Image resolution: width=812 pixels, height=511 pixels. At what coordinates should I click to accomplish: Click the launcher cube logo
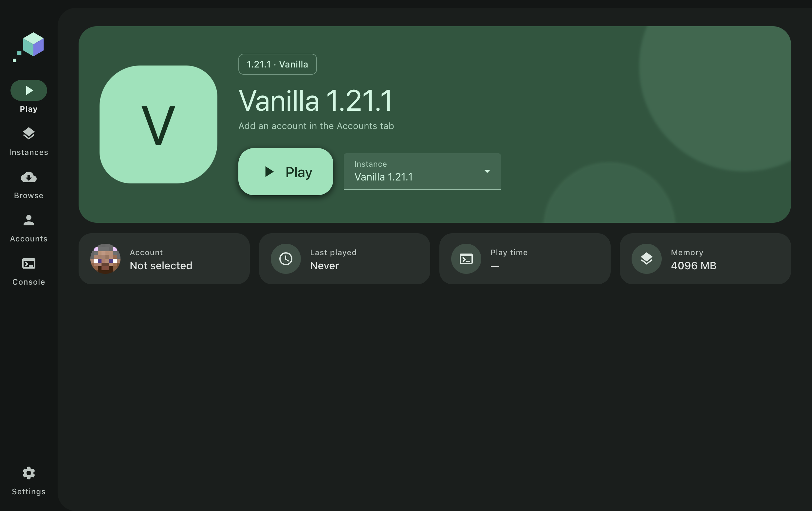pos(29,47)
